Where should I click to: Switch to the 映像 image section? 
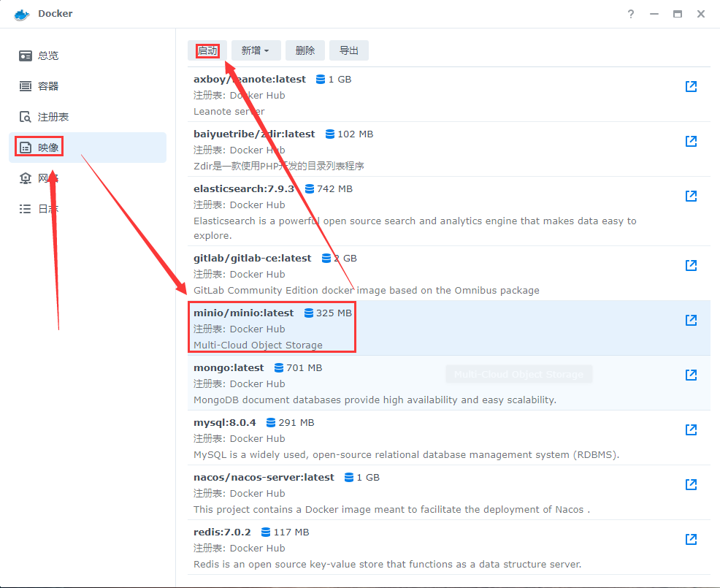[x=38, y=146]
